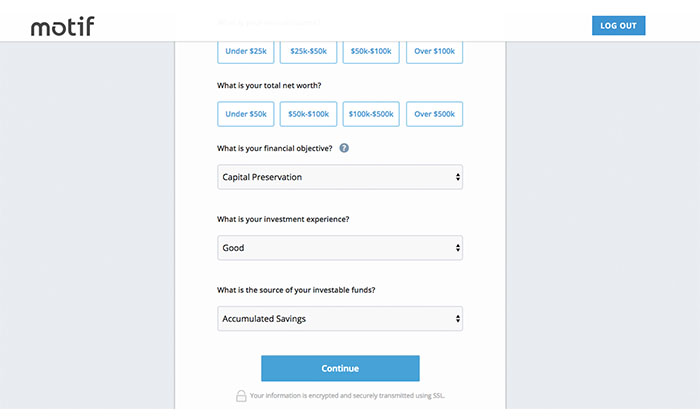
Task: Click the Continue button
Action: tap(340, 368)
